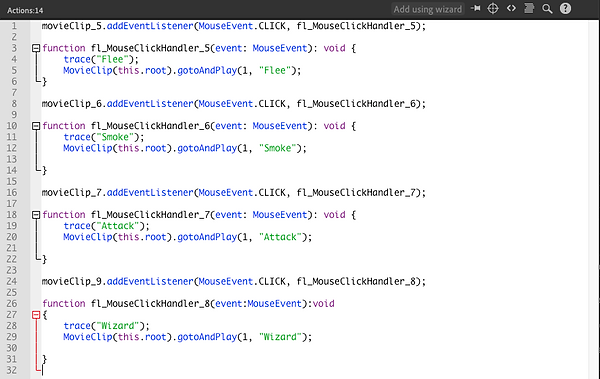Place cursor in trace("Flee") line
Viewport: 600px width, 379px height.
click(101, 59)
